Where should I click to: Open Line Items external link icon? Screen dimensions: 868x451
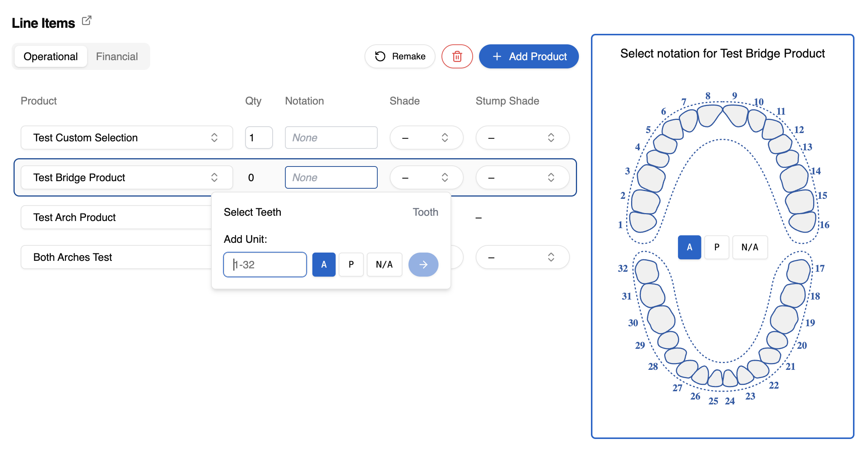[87, 21]
